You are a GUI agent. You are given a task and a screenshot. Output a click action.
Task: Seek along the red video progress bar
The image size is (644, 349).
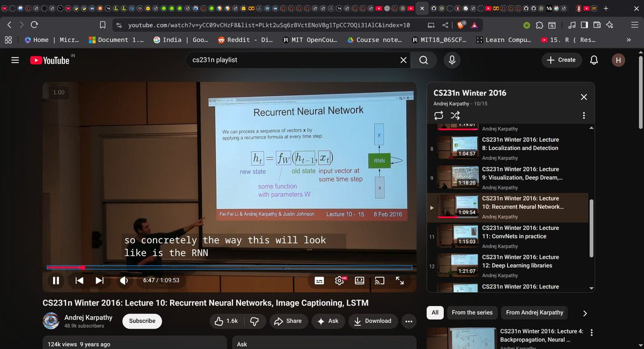pos(229,267)
